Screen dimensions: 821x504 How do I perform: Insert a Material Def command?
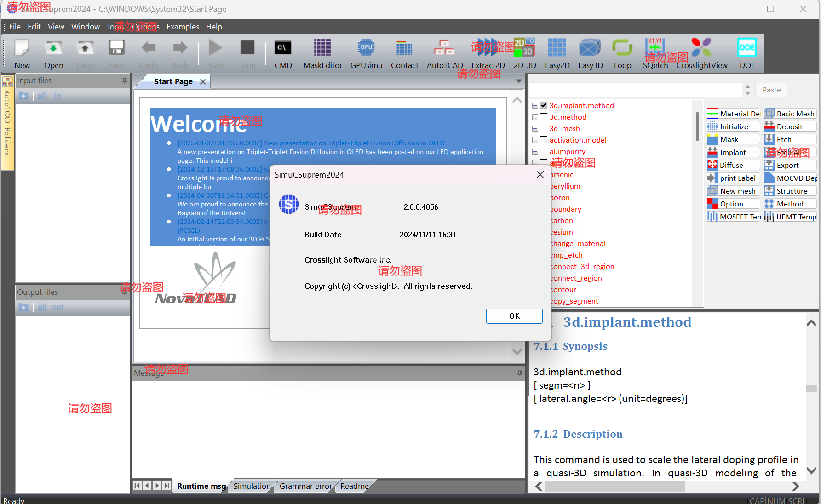733,114
